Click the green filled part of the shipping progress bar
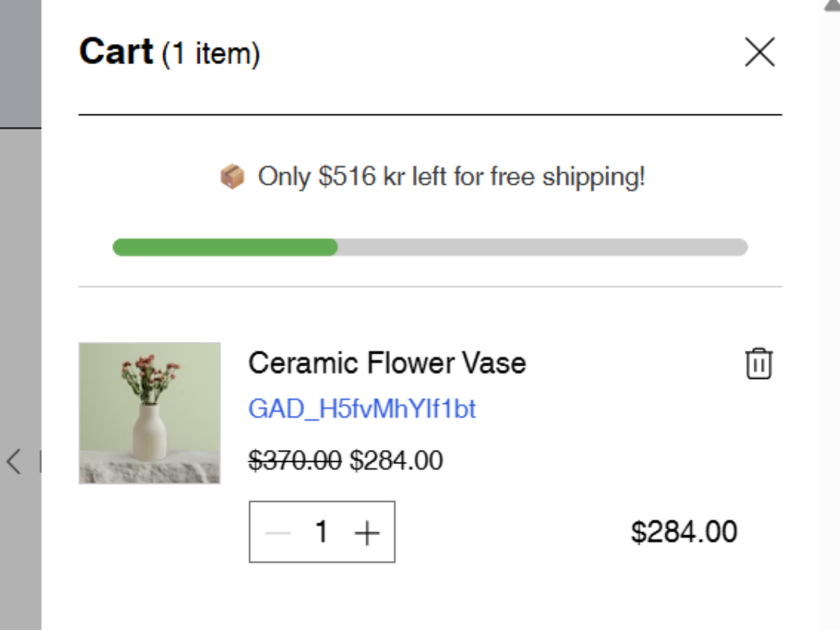840x630 pixels. pos(225,247)
